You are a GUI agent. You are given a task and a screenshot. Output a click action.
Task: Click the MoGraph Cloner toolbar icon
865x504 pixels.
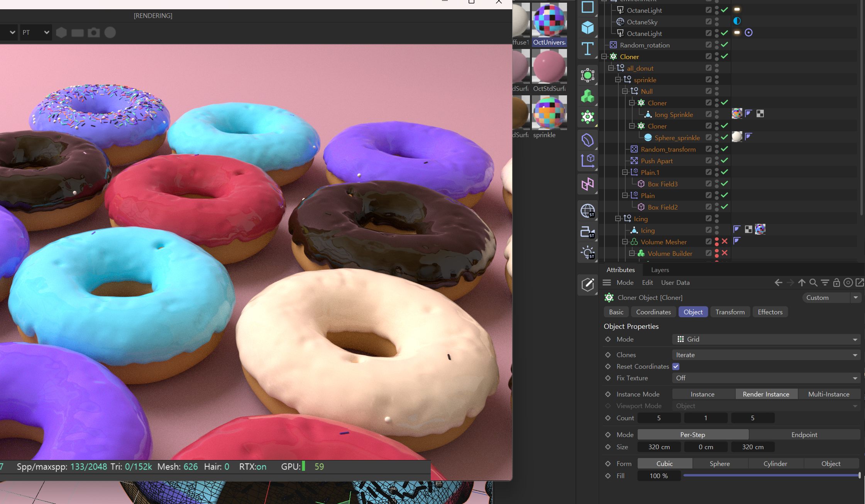point(587,117)
